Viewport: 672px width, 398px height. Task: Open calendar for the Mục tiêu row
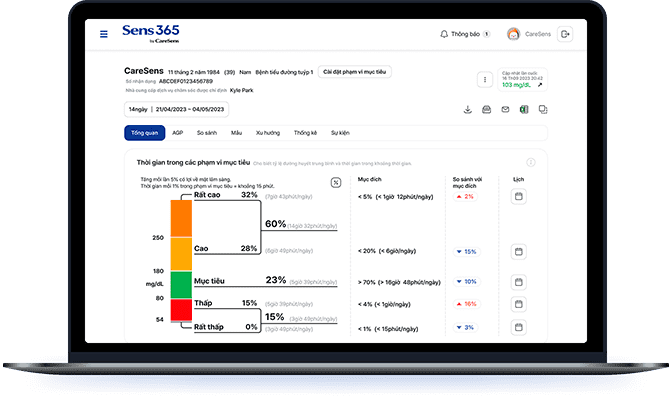click(519, 282)
